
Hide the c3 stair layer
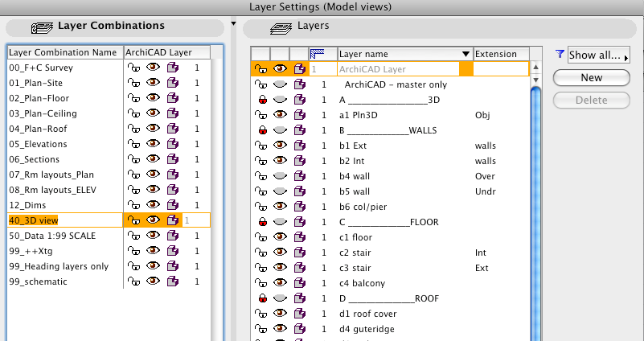point(280,268)
